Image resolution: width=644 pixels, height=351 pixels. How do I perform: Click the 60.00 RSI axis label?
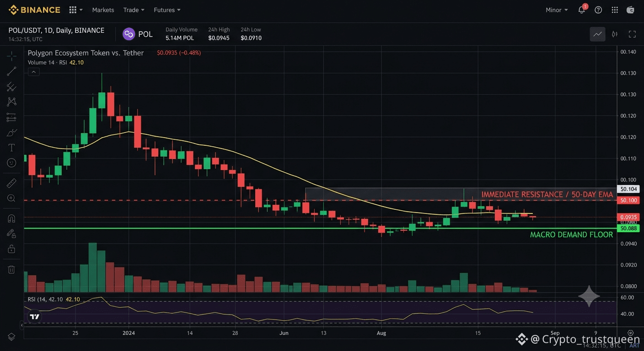point(627,297)
